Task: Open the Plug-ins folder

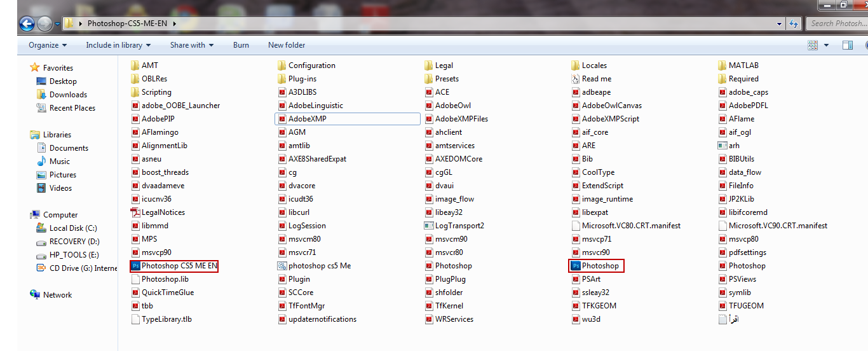Action: (297, 79)
